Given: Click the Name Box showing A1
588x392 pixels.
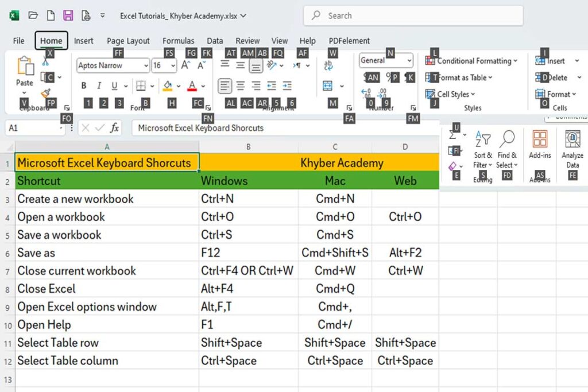Looking at the screenshot, I should [35, 128].
